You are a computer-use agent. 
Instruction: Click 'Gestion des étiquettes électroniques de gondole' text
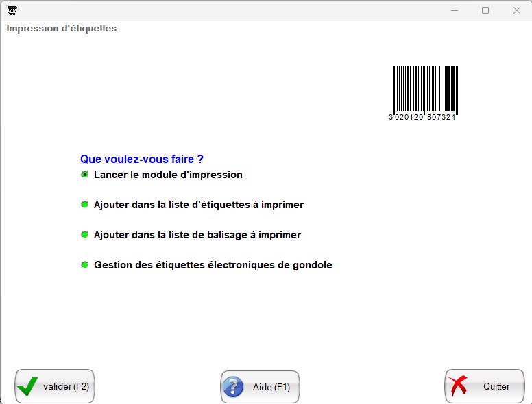click(x=213, y=265)
